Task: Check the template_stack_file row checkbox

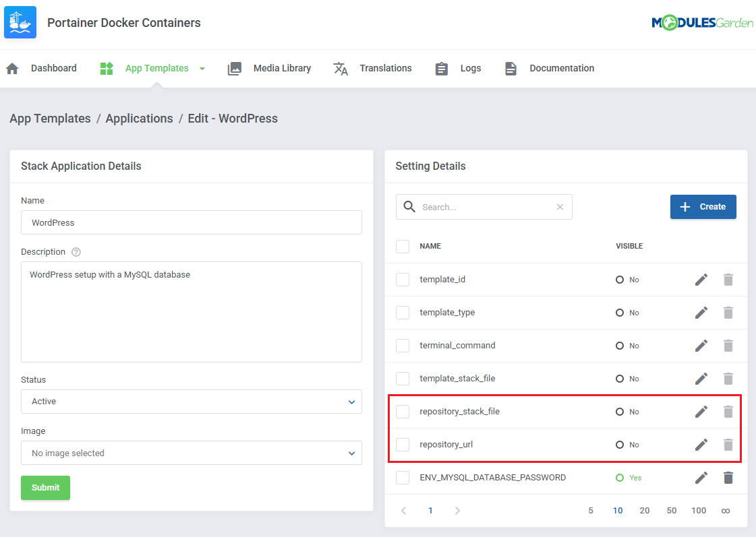Action: (x=403, y=379)
